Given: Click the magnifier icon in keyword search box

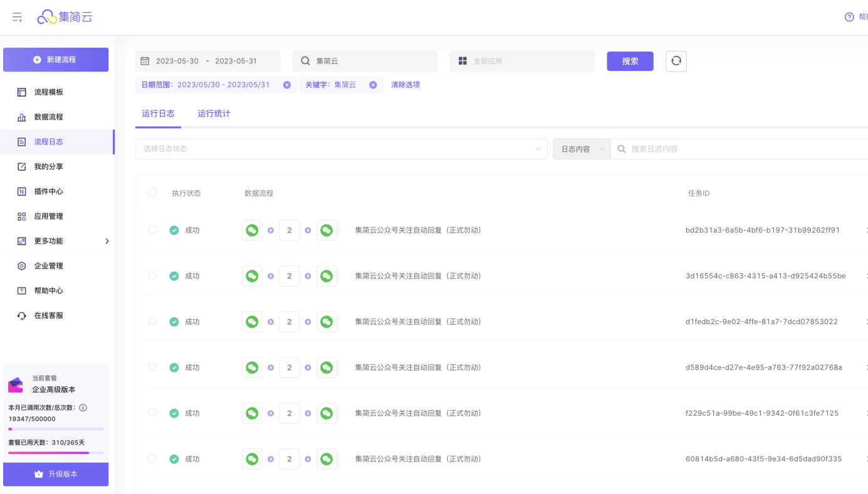Looking at the screenshot, I should tap(305, 61).
